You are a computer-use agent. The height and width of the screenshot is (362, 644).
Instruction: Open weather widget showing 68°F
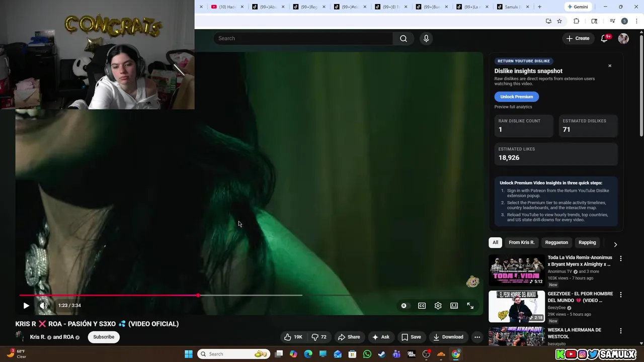(16, 354)
